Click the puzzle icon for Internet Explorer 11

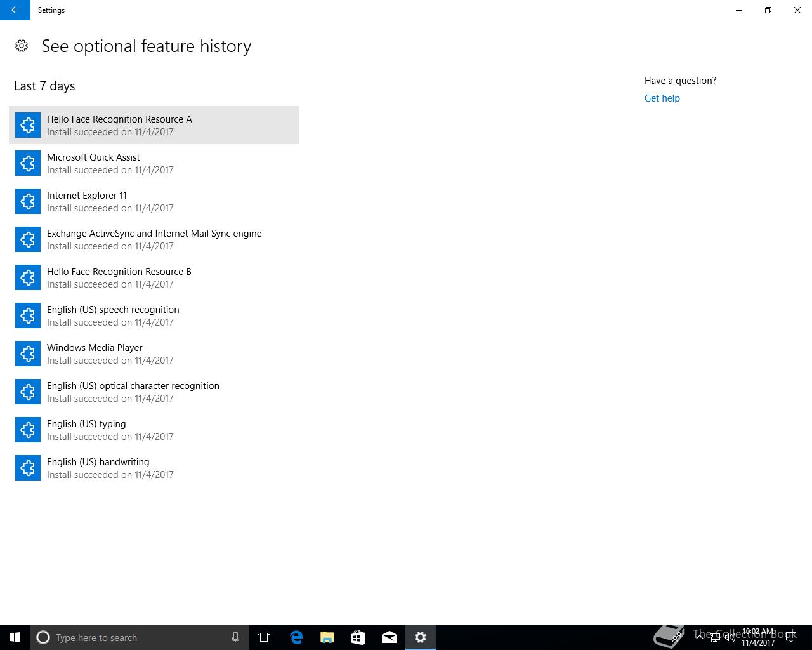point(28,201)
